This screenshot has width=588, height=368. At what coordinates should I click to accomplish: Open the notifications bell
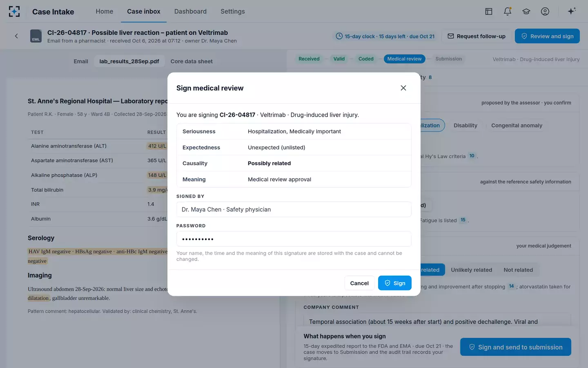pyautogui.click(x=508, y=11)
